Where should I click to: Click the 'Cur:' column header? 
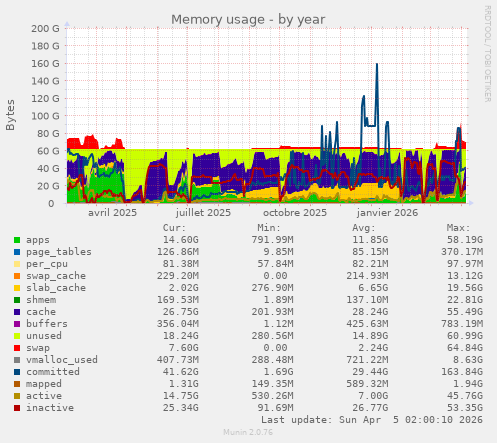pos(174,228)
